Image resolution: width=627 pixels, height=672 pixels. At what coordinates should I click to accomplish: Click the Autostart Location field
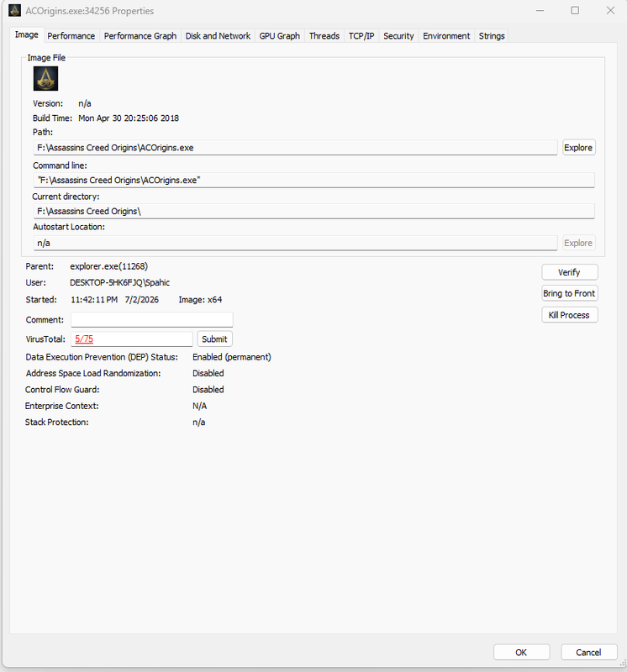[x=295, y=243]
